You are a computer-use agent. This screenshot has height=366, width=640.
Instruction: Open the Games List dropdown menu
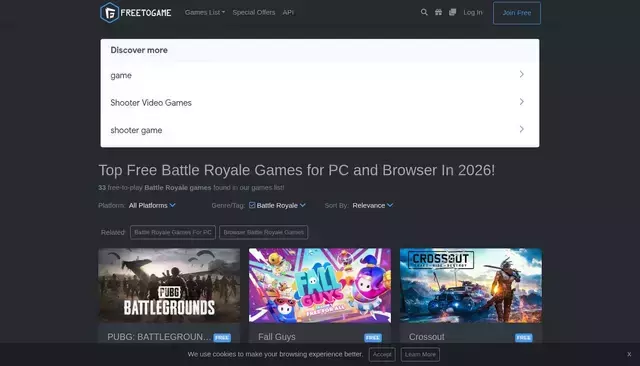click(205, 12)
